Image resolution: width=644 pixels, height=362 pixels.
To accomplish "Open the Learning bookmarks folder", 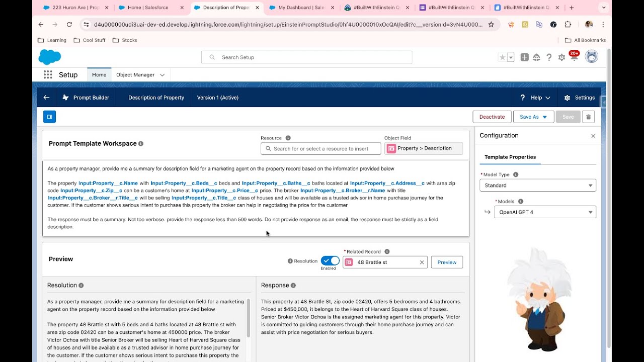I will (52, 40).
